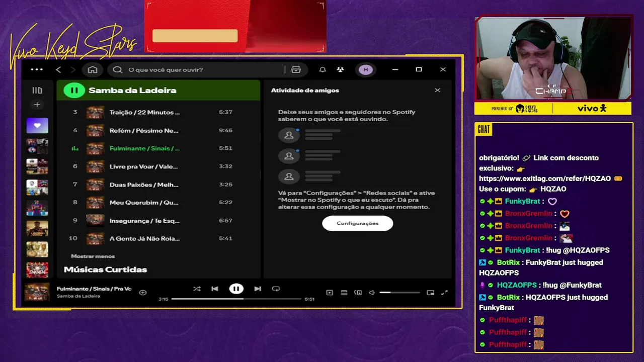This screenshot has width=644, height=362.
Task: Open Connect to a device icon
Action: 358,293
